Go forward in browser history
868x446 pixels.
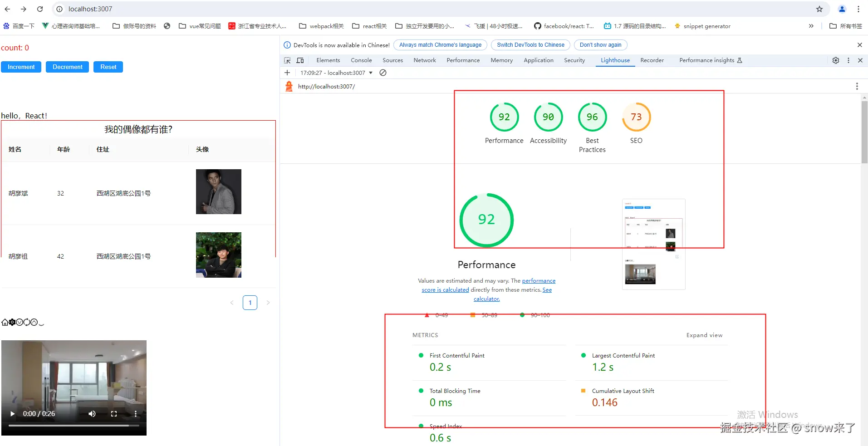24,9
